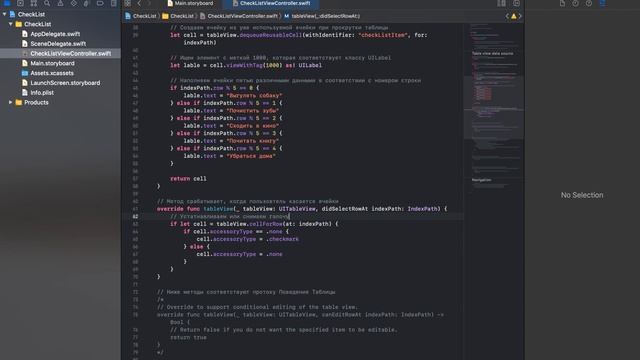Expand the Products folder
The height and width of the screenshot is (360, 640).
tap(11, 102)
